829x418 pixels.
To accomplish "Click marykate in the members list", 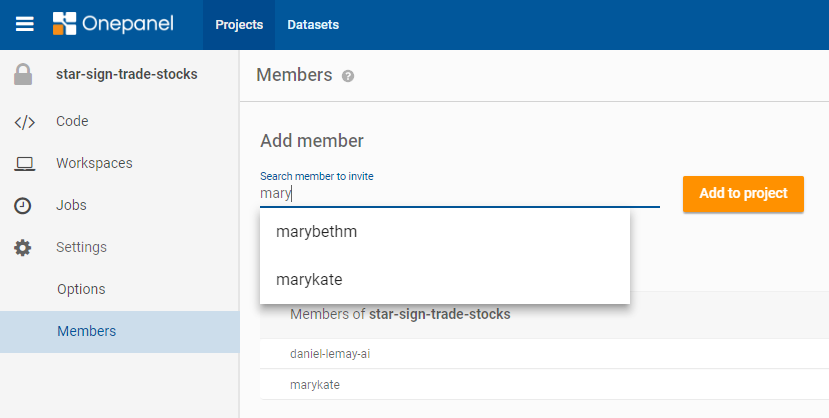I will pos(314,384).
